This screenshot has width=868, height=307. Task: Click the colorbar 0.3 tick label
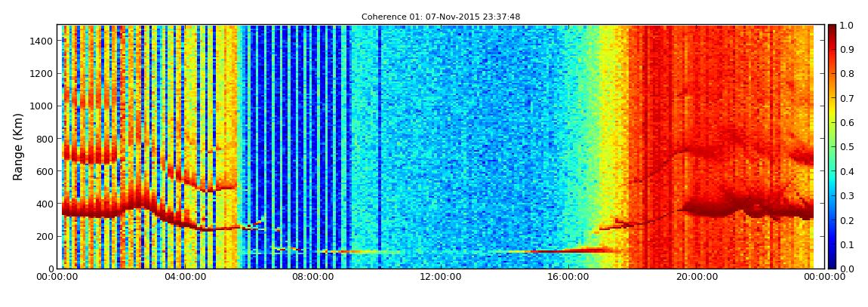(x=846, y=196)
